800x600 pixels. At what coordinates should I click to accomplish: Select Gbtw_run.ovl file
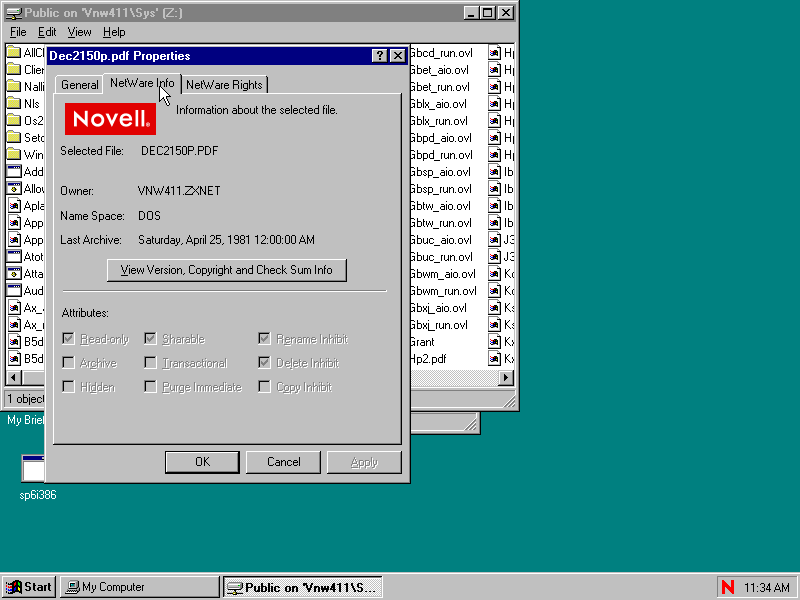(x=441, y=223)
